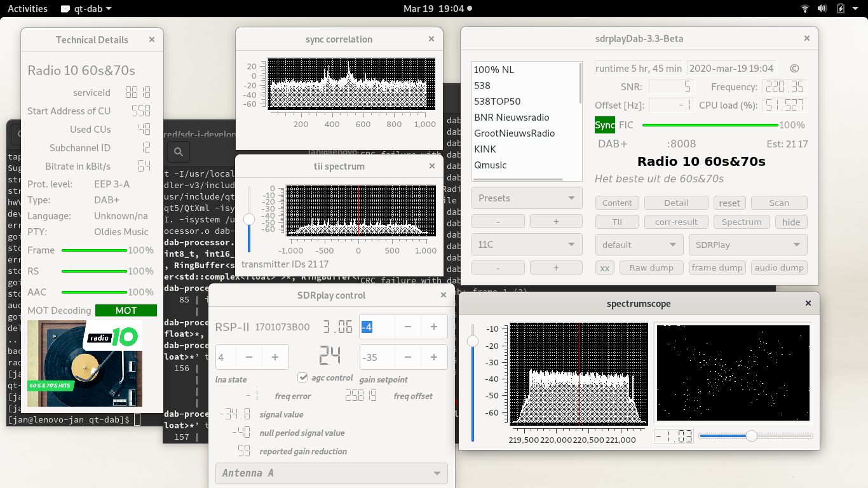Open the default mode dropdown
868x488 pixels.
pos(639,245)
